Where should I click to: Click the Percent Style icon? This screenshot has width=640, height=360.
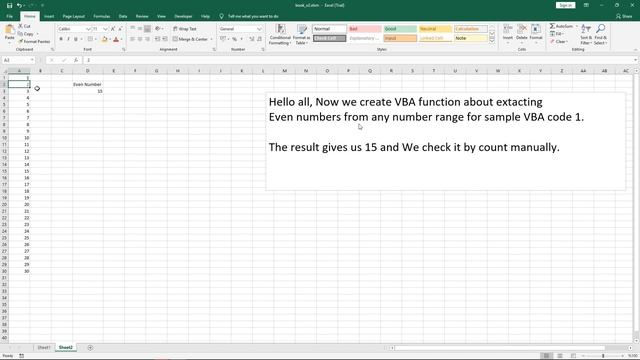[235, 39]
